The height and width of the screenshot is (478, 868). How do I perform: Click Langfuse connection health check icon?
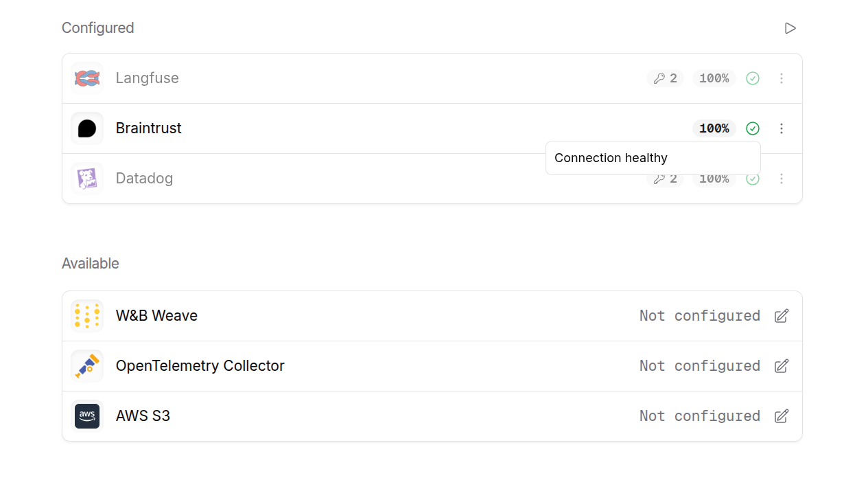click(x=753, y=78)
